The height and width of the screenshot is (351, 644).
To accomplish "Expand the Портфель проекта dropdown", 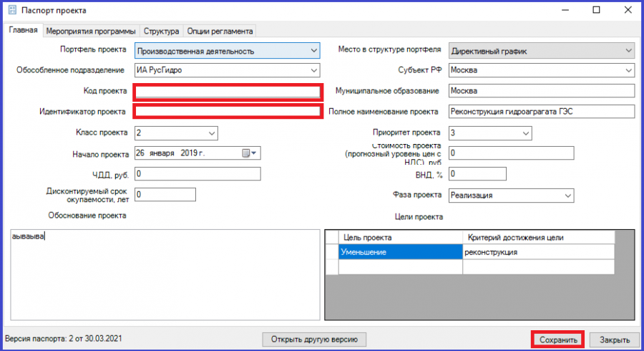I will [314, 51].
